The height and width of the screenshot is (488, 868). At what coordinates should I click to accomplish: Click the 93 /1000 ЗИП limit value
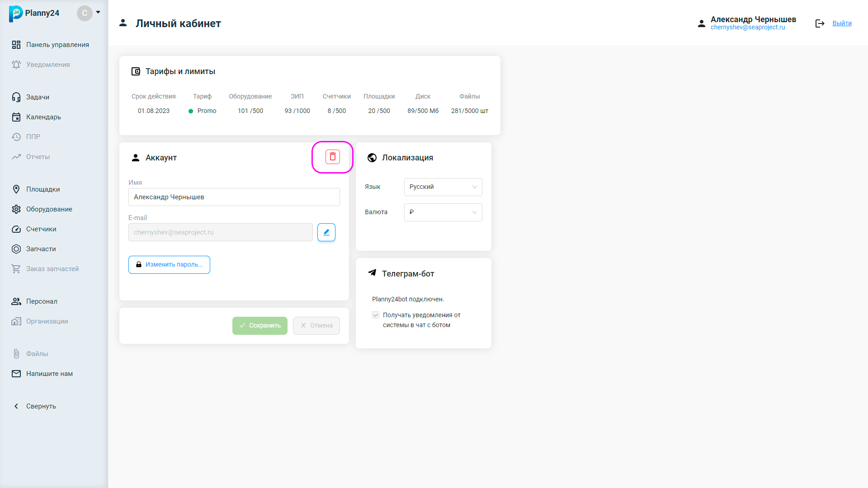(x=297, y=111)
